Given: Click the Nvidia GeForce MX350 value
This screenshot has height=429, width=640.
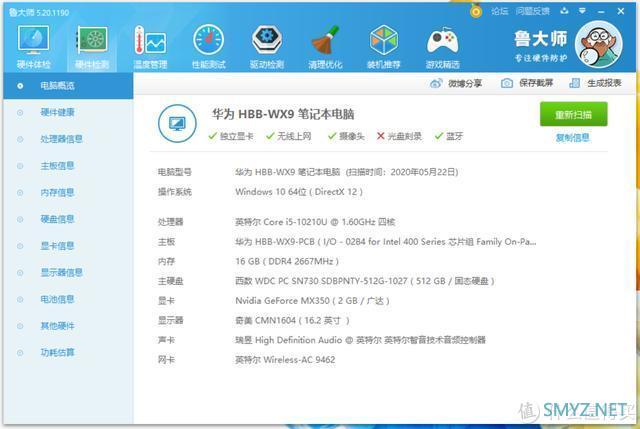Looking at the screenshot, I should click(312, 301).
